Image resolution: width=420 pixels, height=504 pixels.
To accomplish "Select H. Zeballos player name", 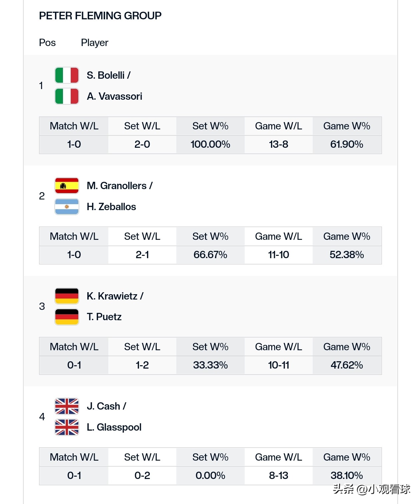I will coord(111,207).
